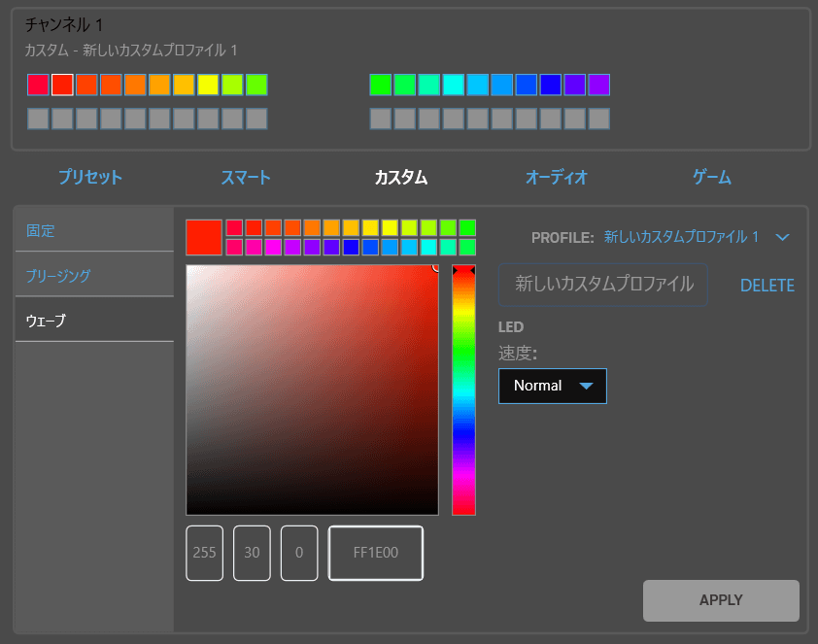Choose the ブリージング lighting mode
The height and width of the screenshot is (644, 818).
click(x=94, y=275)
